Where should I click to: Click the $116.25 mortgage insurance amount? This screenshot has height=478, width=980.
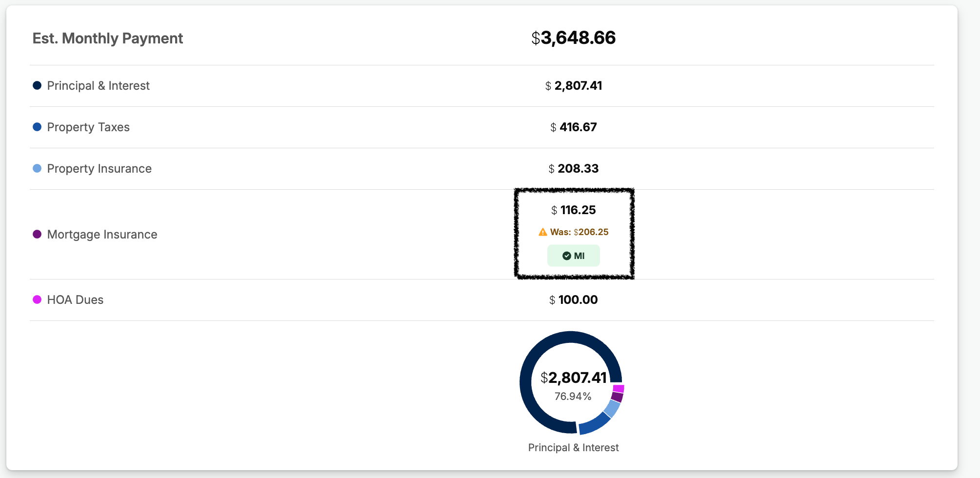tap(574, 210)
